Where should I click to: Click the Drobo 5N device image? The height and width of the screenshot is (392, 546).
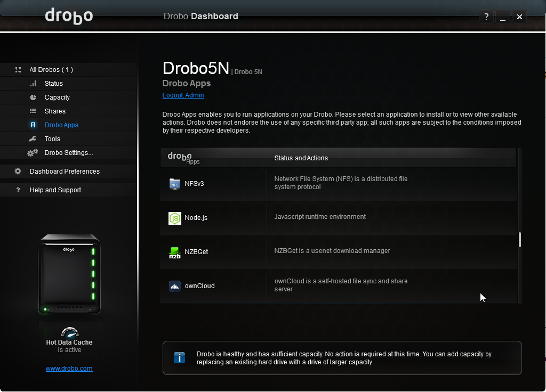coord(69,274)
